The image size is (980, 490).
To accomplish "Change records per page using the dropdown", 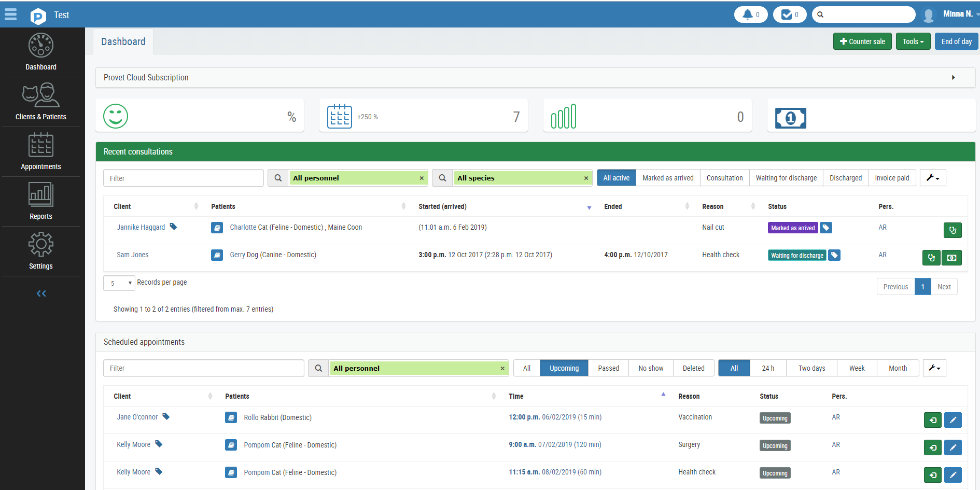I will point(119,283).
